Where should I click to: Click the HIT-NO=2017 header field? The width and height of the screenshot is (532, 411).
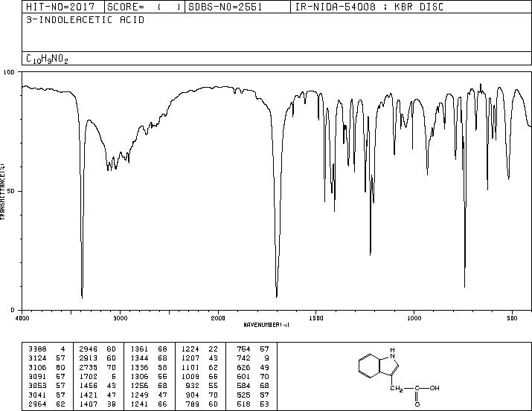click(x=60, y=7)
